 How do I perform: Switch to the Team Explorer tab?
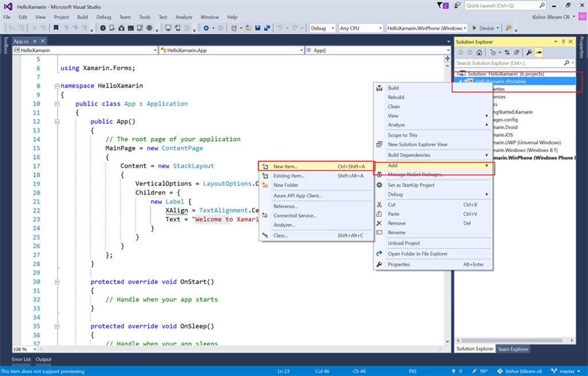click(x=513, y=349)
